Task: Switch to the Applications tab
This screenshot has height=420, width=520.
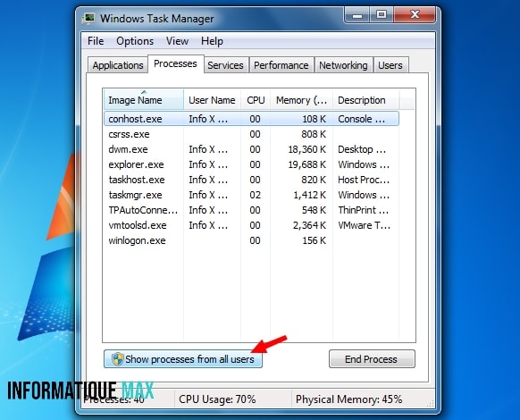Action: coord(118,65)
